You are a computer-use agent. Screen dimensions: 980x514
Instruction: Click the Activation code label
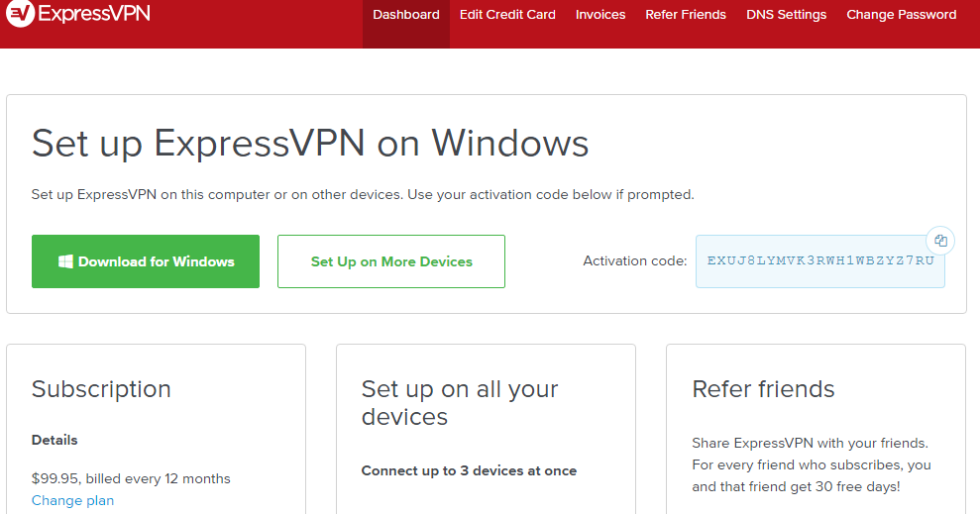coord(635,261)
